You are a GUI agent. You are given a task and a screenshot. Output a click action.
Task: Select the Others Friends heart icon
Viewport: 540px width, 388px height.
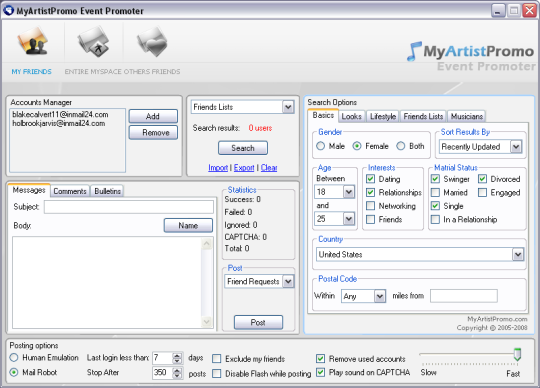pos(152,42)
